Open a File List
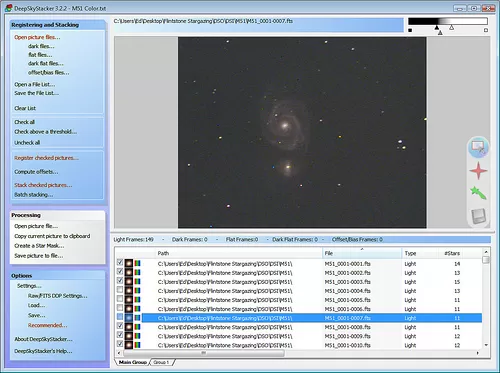 [35, 84]
